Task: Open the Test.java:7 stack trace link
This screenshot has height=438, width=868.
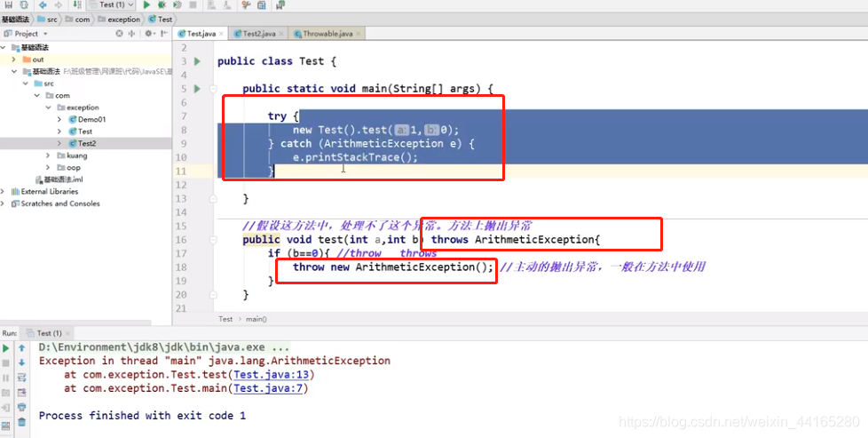Action: click(268, 388)
